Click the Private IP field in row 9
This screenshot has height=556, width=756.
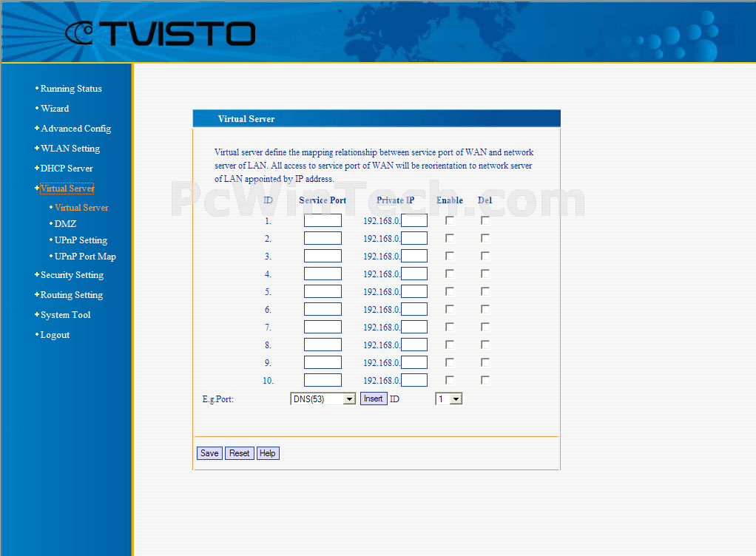tap(414, 362)
